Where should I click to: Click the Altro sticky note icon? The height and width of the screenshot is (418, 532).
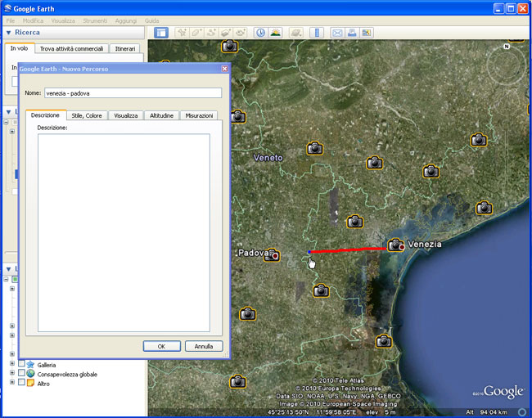(x=30, y=383)
